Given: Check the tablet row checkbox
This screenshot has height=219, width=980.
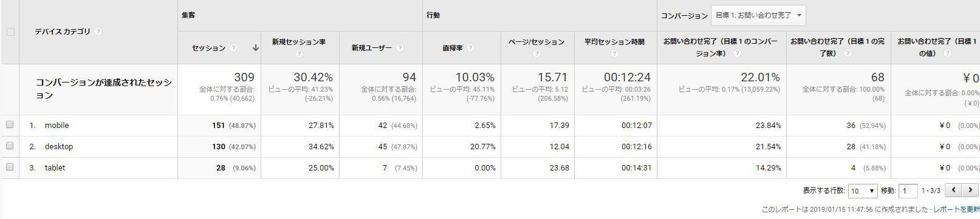Looking at the screenshot, I should pos(10,167).
